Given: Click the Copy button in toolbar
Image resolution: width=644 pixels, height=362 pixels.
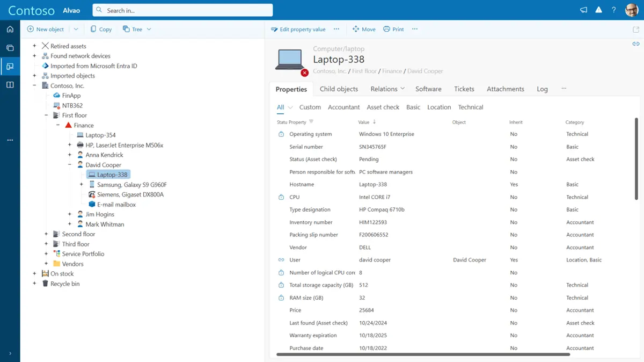Looking at the screenshot, I should pyautogui.click(x=101, y=29).
